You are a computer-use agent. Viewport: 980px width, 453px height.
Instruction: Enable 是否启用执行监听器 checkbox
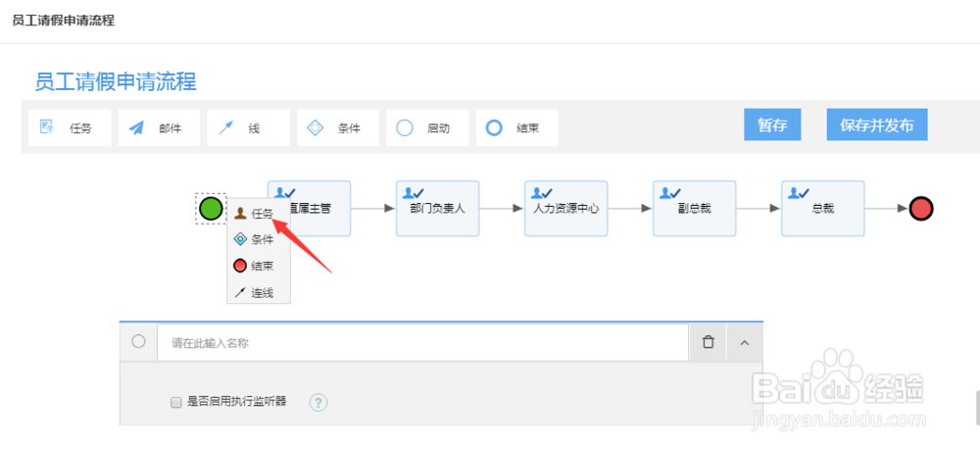(x=175, y=402)
